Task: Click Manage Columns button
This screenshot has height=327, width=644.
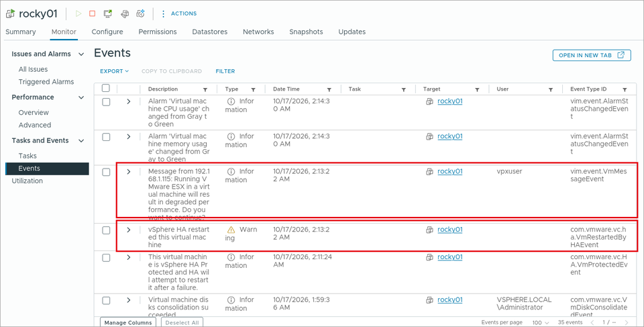Action: [x=128, y=322]
